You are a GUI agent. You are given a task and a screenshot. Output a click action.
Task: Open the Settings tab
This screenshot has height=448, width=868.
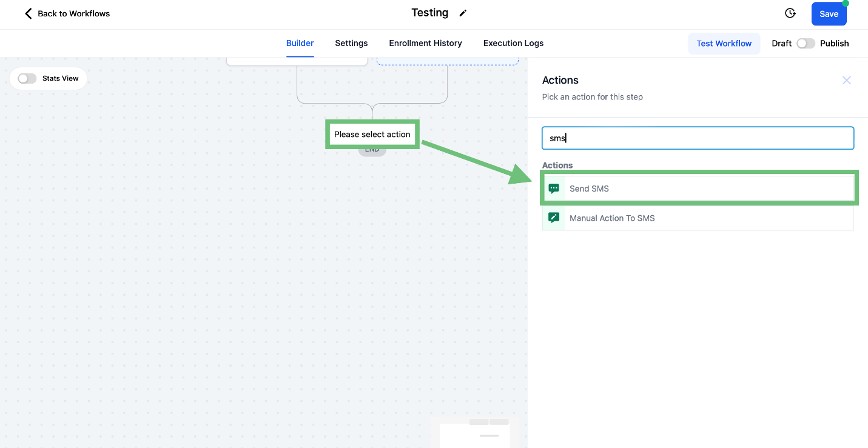(x=351, y=44)
